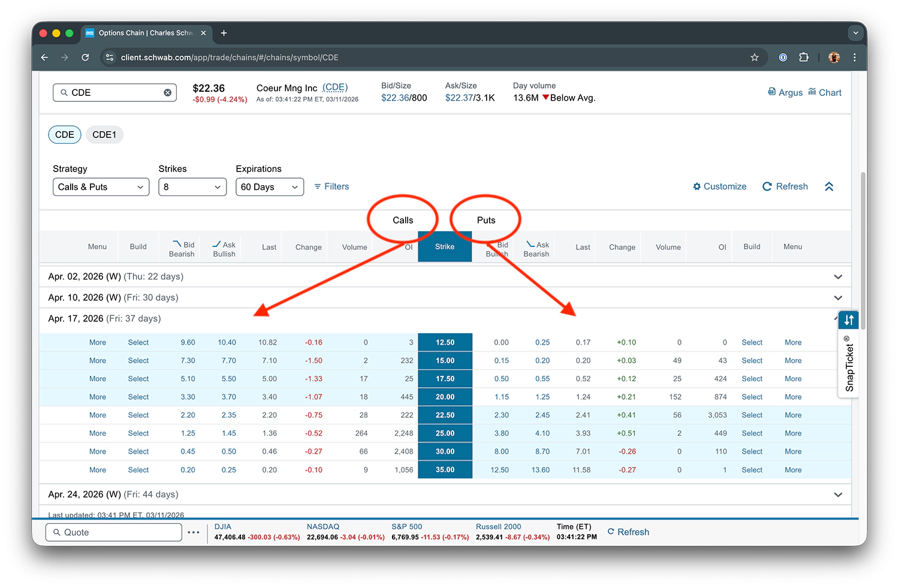Image resolution: width=899 pixels, height=588 pixels.
Task: Open the Chart view for CDE
Action: pos(825,92)
